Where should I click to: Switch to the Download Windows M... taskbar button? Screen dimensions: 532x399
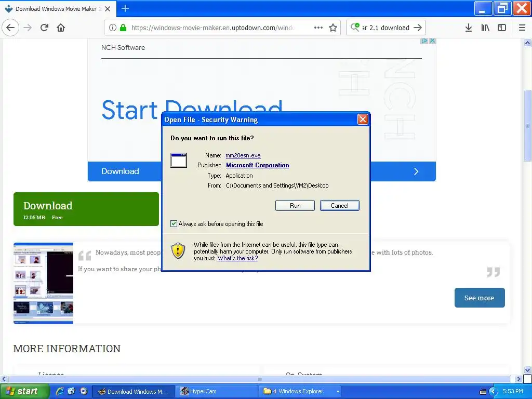point(134,392)
